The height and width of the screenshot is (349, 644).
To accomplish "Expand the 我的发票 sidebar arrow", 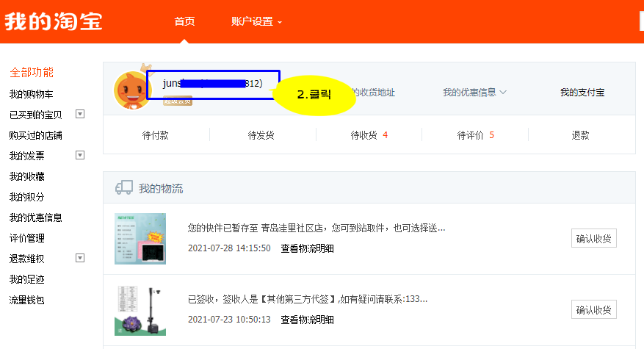I will point(80,155).
